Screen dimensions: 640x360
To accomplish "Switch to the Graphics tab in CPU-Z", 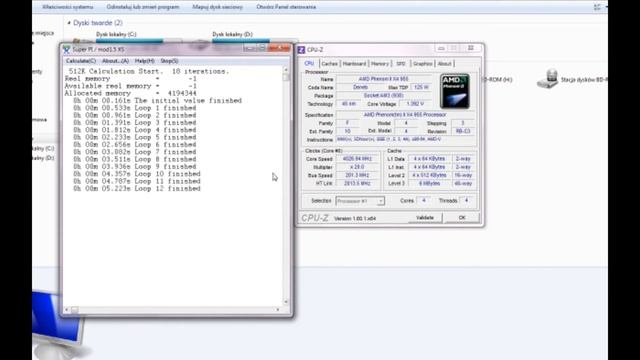I will click(422, 64).
